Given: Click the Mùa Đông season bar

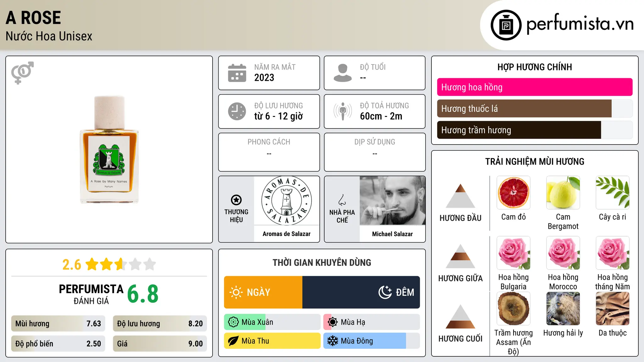Looking at the screenshot, I should click(x=372, y=341).
